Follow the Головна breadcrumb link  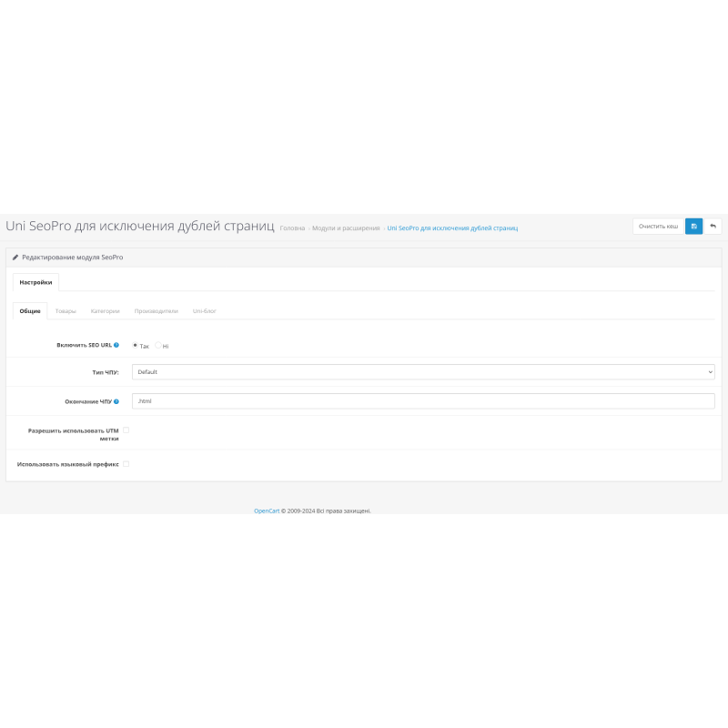(x=292, y=227)
